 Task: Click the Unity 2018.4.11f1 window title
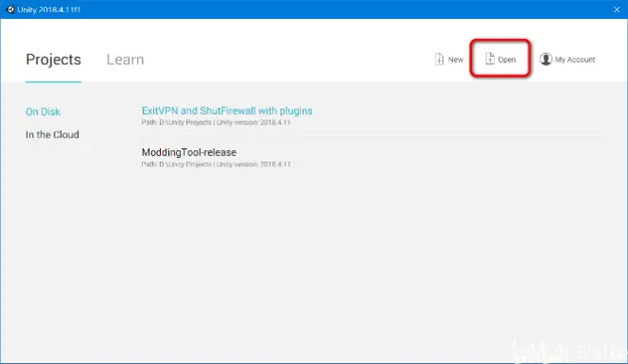point(49,10)
